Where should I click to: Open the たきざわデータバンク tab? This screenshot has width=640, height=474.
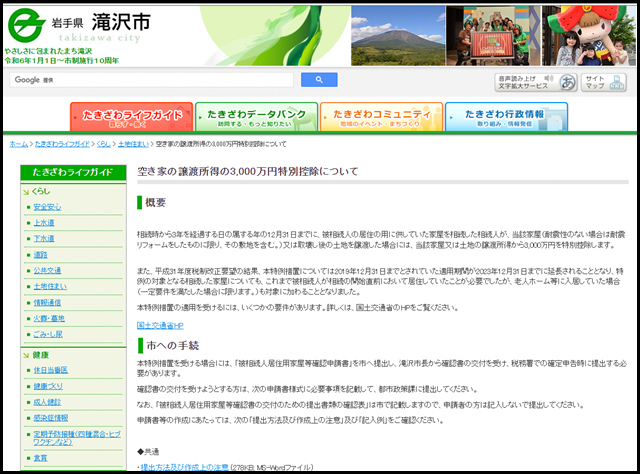click(256, 117)
